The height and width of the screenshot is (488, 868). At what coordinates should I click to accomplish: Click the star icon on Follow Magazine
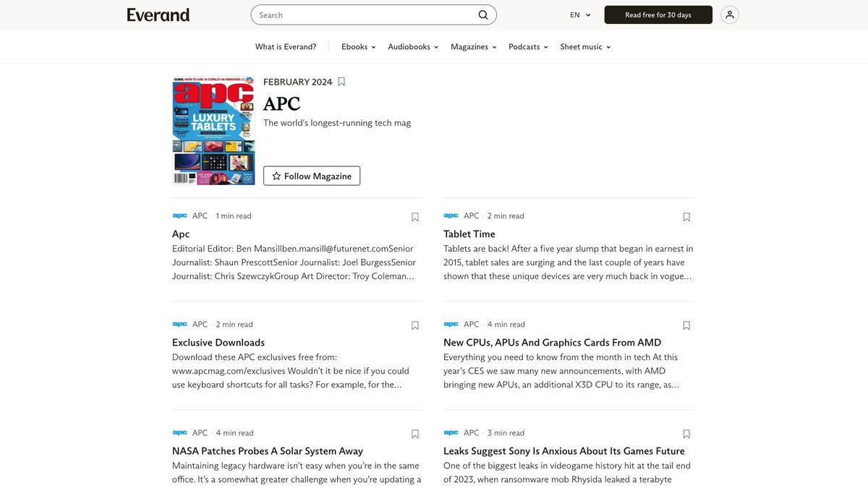pos(277,175)
